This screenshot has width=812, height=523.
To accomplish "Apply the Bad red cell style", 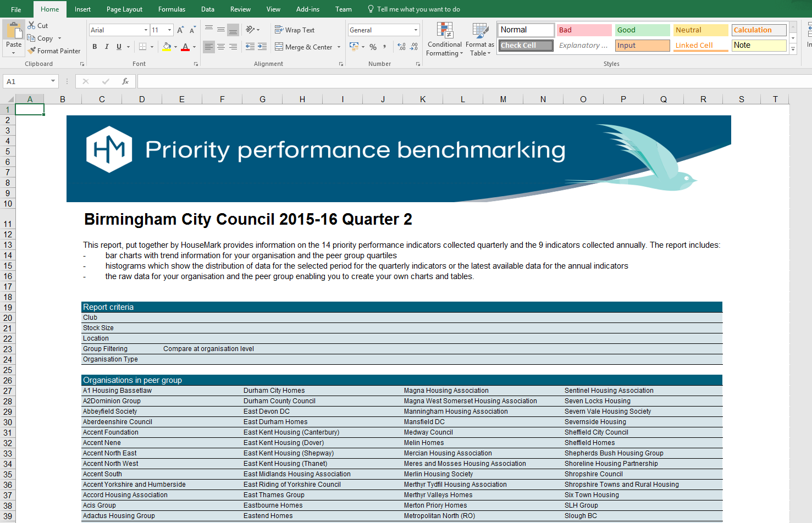I will click(584, 30).
